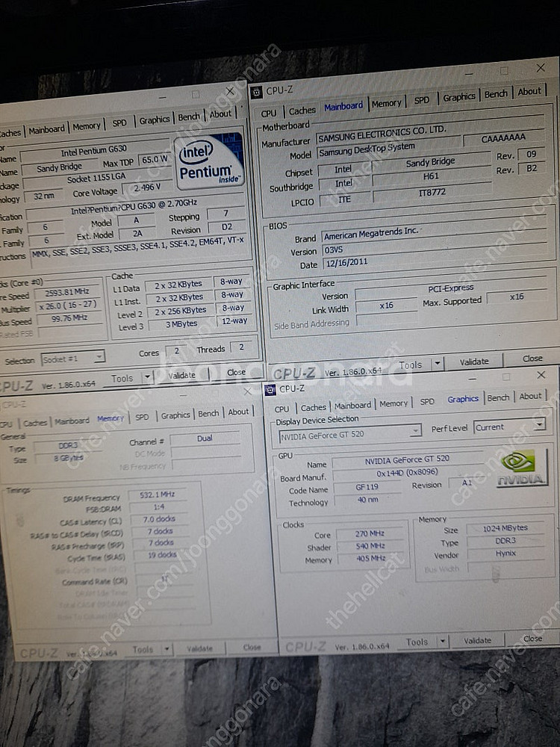This screenshot has width=560, height=747.
Task: Close the Graphics window with title bar X
Action: click(x=541, y=375)
